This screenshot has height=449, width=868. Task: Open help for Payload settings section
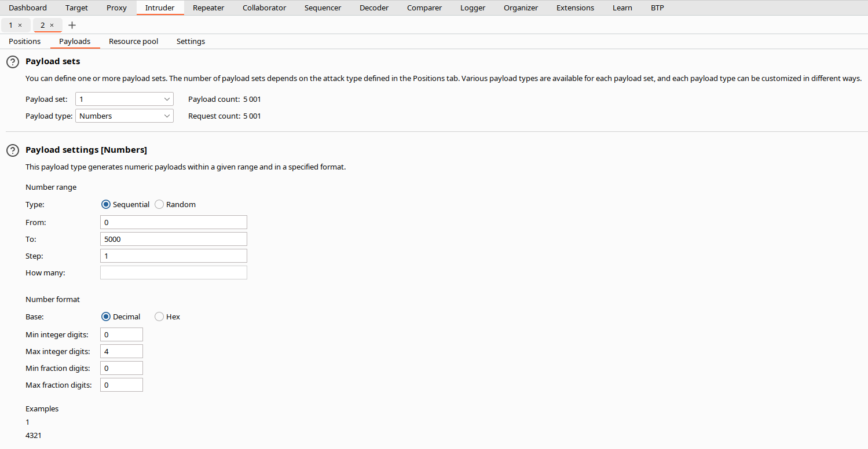12,150
